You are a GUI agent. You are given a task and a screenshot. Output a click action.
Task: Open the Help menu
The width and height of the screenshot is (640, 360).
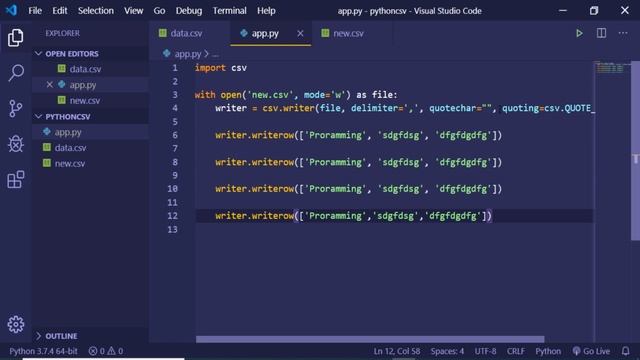(x=266, y=11)
